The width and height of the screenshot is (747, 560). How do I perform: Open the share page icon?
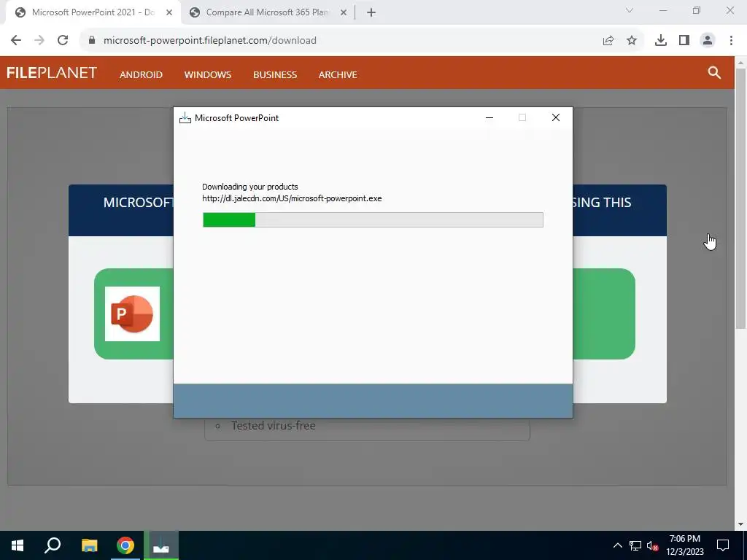pyautogui.click(x=608, y=41)
